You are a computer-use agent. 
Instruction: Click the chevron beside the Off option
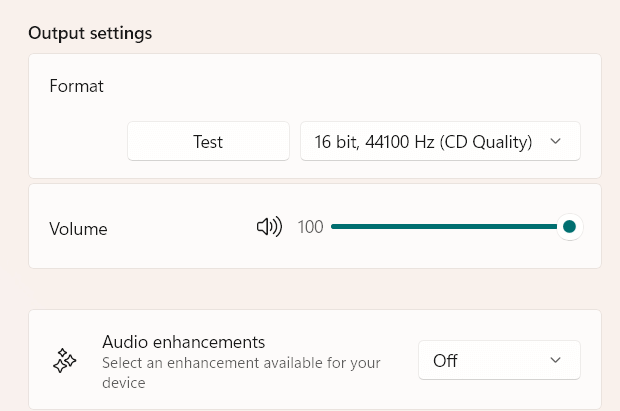[556, 360]
